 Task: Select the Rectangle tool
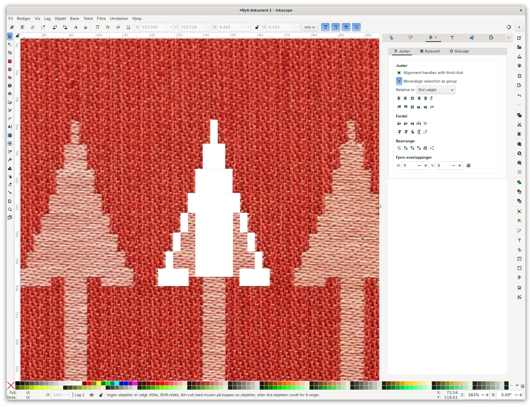pos(10,61)
